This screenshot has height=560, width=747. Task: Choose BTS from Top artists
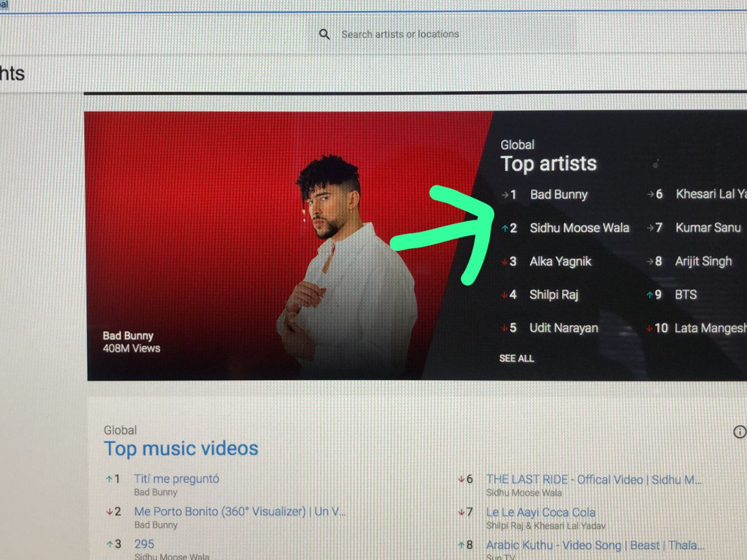click(685, 295)
